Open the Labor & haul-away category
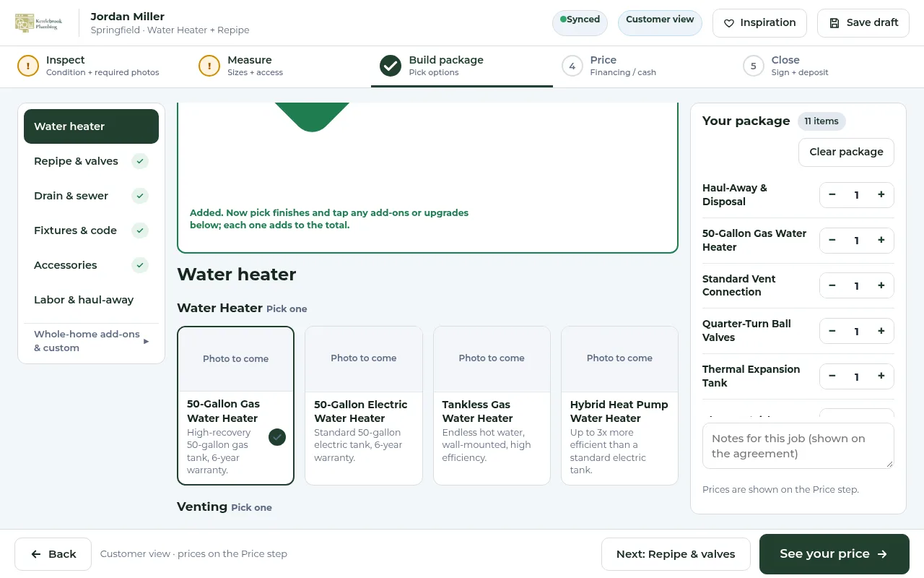This screenshot has width=924, height=578. pos(91,300)
